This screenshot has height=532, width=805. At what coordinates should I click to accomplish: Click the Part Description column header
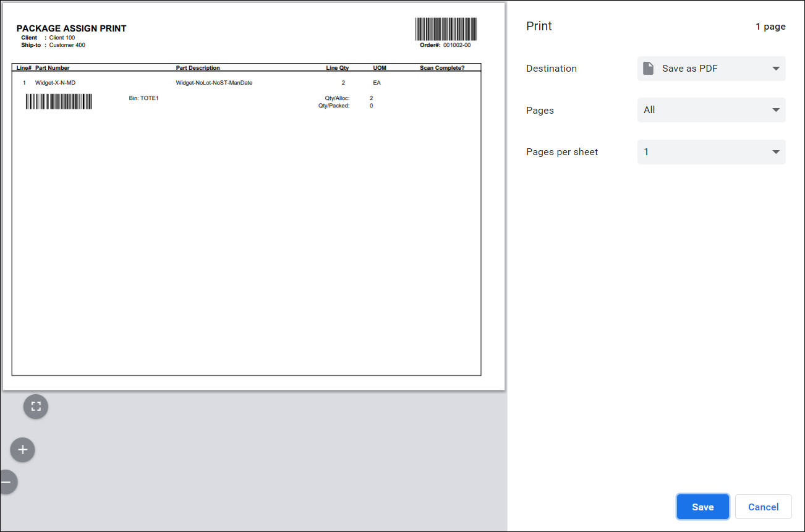point(198,68)
